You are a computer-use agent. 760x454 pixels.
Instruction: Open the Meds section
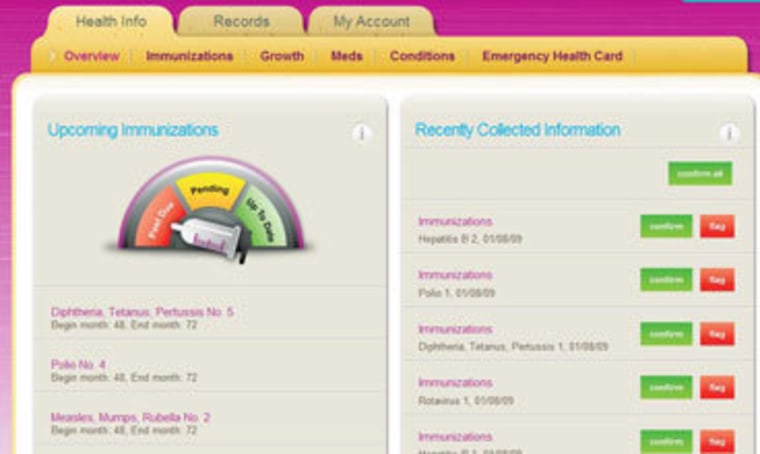(347, 56)
